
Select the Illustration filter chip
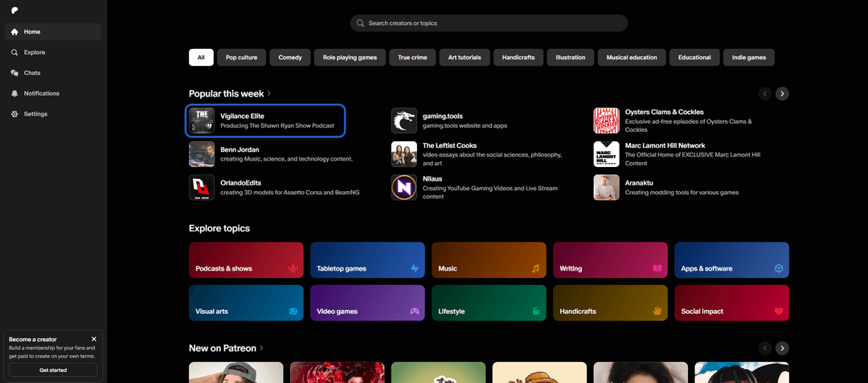pos(571,58)
